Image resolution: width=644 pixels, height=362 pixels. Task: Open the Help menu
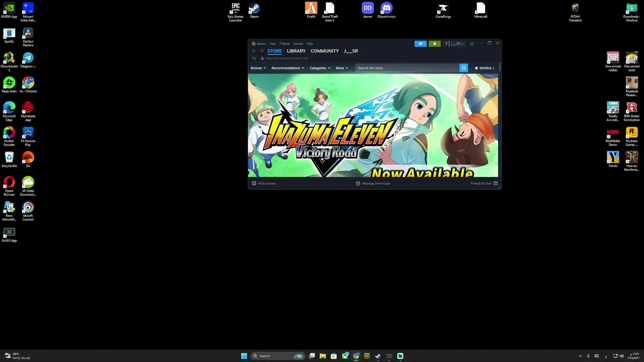[310, 44]
